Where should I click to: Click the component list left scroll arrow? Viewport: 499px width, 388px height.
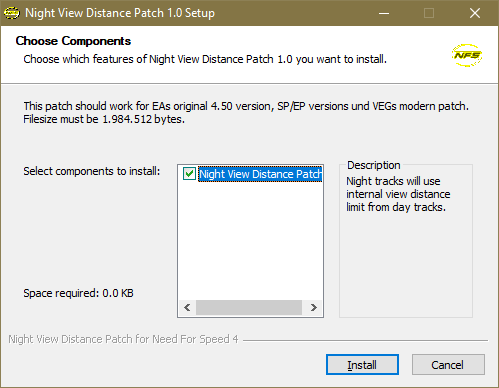[187, 307]
